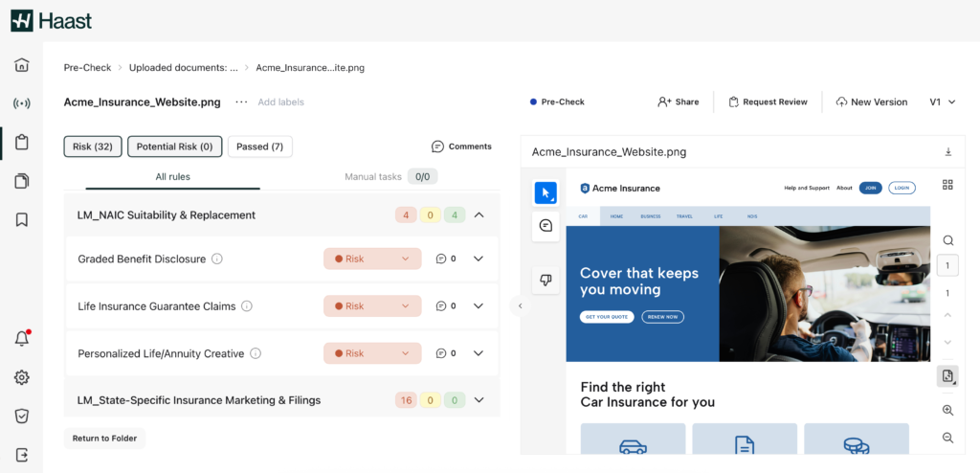Open the V1 version dropdown
980x473 pixels.
click(x=943, y=102)
